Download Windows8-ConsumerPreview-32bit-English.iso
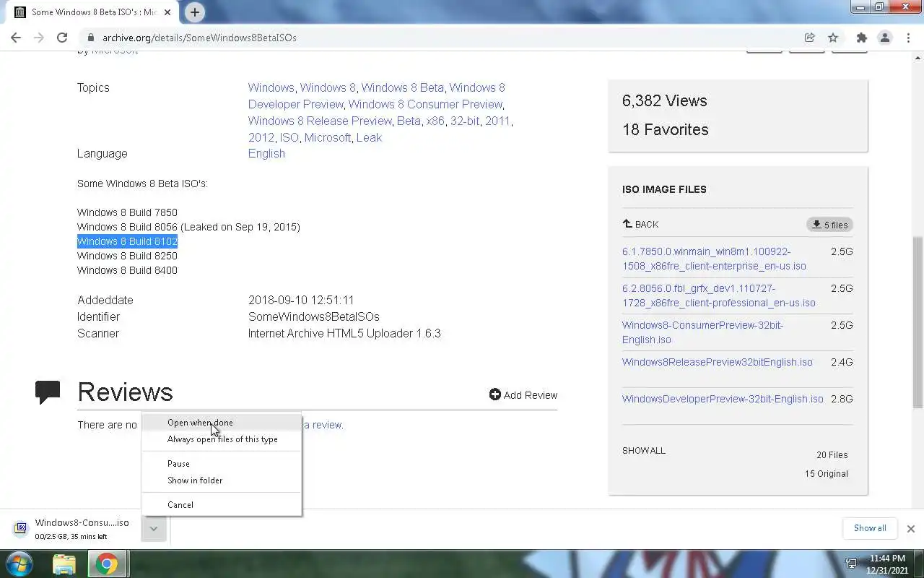This screenshot has height=578, width=924. (702, 332)
